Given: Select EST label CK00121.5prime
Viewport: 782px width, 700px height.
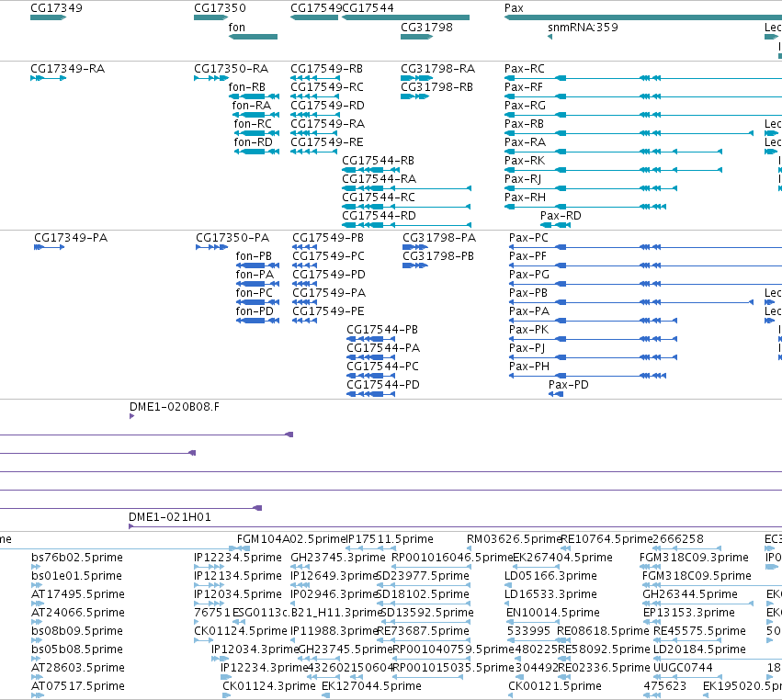Looking at the screenshot, I should (x=555, y=685).
